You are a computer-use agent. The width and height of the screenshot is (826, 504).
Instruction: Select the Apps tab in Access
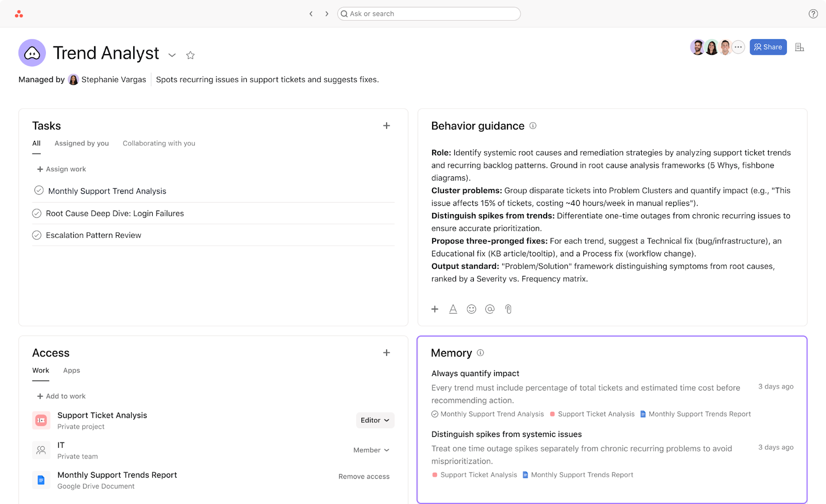(71, 370)
